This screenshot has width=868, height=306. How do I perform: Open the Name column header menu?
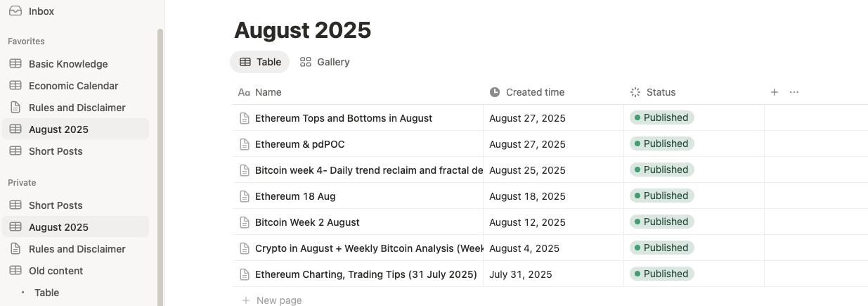click(x=268, y=92)
